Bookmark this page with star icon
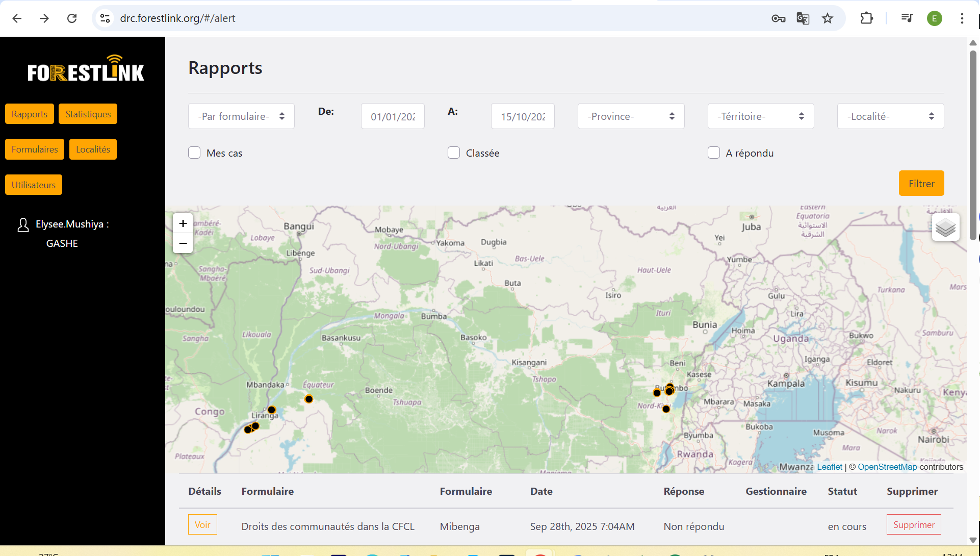 point(828,18)
